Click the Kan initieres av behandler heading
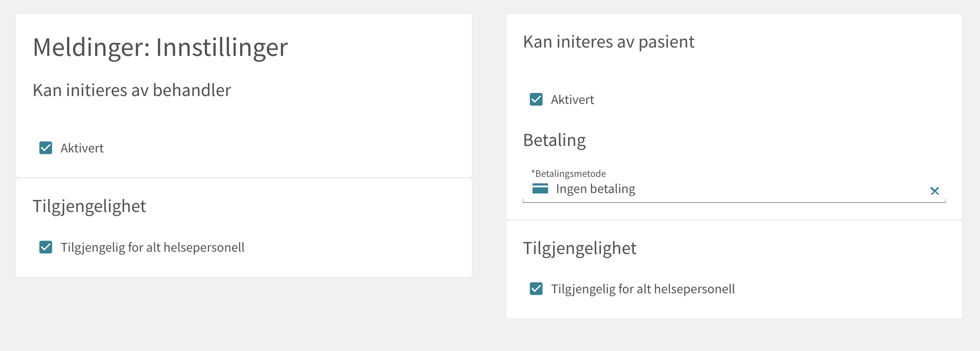Viewport: 980px width, 351px height. tap(132, 90)
